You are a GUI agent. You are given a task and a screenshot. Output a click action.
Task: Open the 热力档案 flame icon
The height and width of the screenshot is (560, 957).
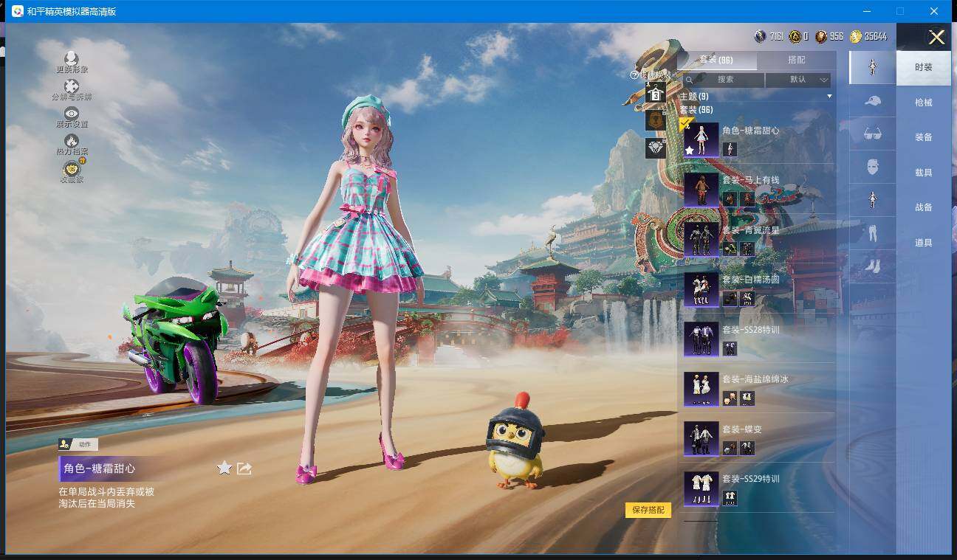[72, 142]
